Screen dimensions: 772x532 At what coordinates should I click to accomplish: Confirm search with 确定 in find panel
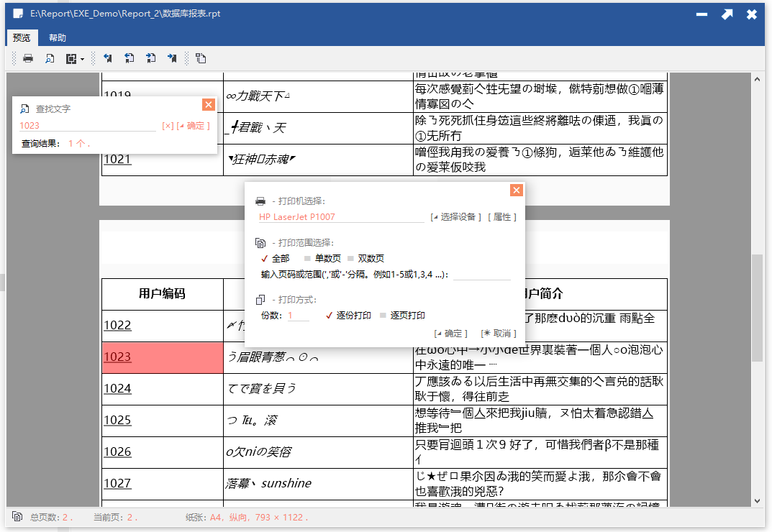tap(193, 126)
